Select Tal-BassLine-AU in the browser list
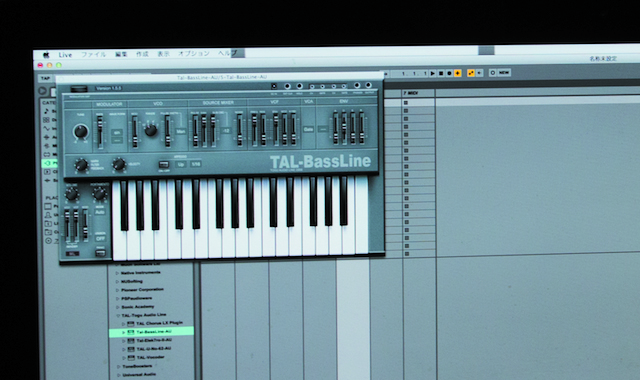 (151, 332)
